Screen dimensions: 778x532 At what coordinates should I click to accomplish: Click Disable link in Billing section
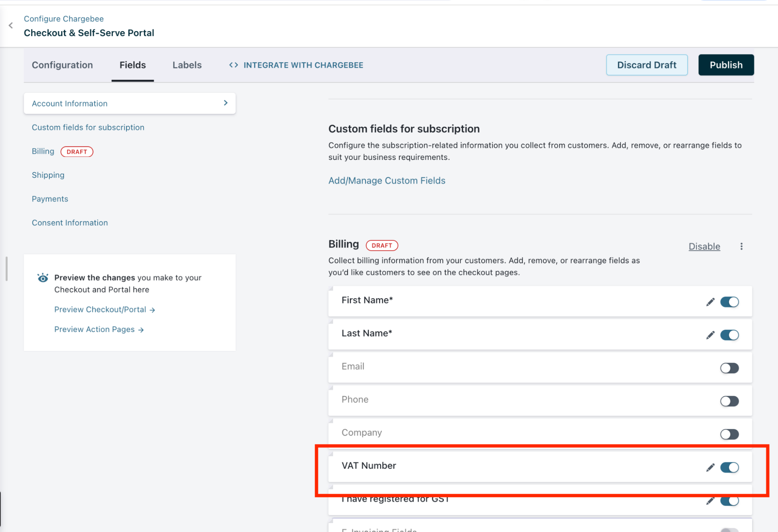click(704, 246)
